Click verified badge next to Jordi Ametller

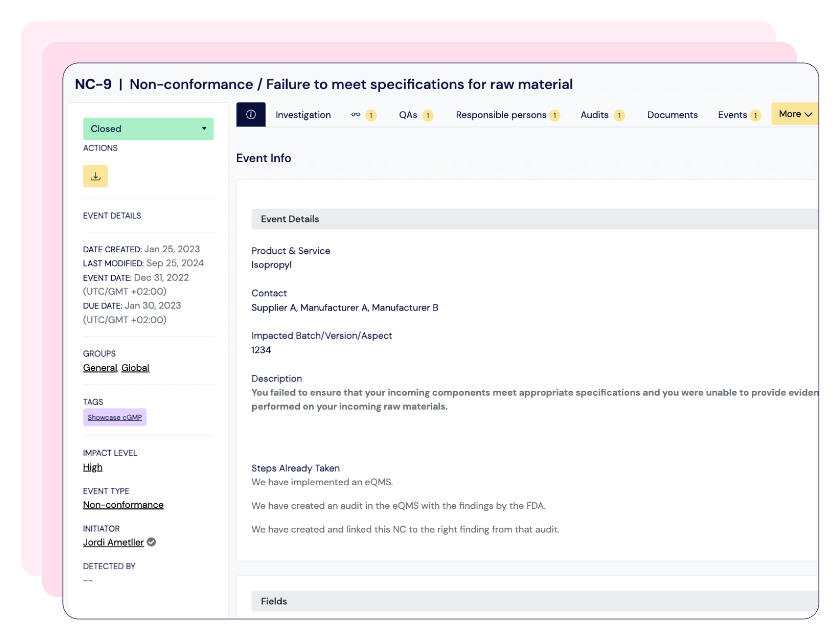151,542
